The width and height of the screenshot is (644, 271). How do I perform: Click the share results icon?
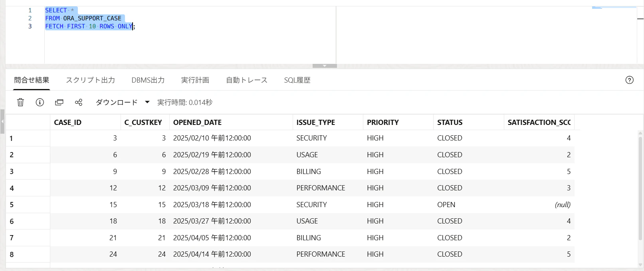(79, 103)
